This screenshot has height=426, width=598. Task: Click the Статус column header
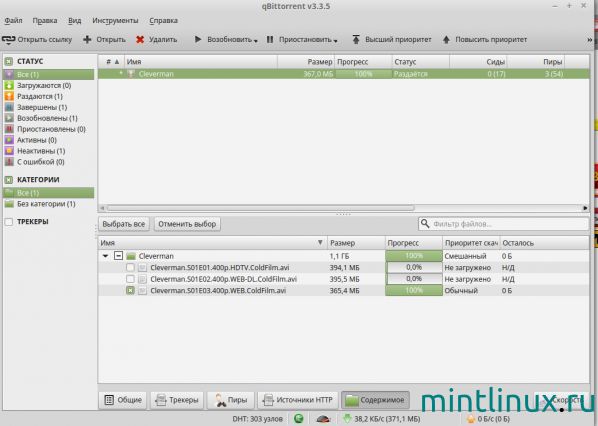420,61
